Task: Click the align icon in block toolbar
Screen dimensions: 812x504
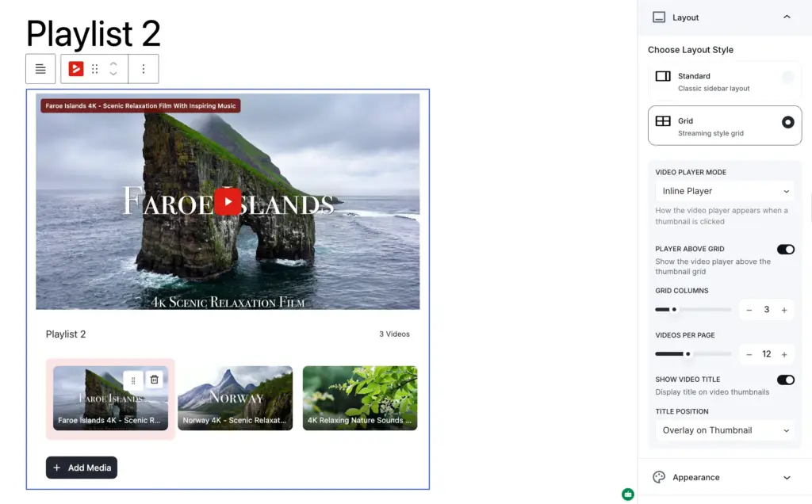Action: [x=40, y=69]
